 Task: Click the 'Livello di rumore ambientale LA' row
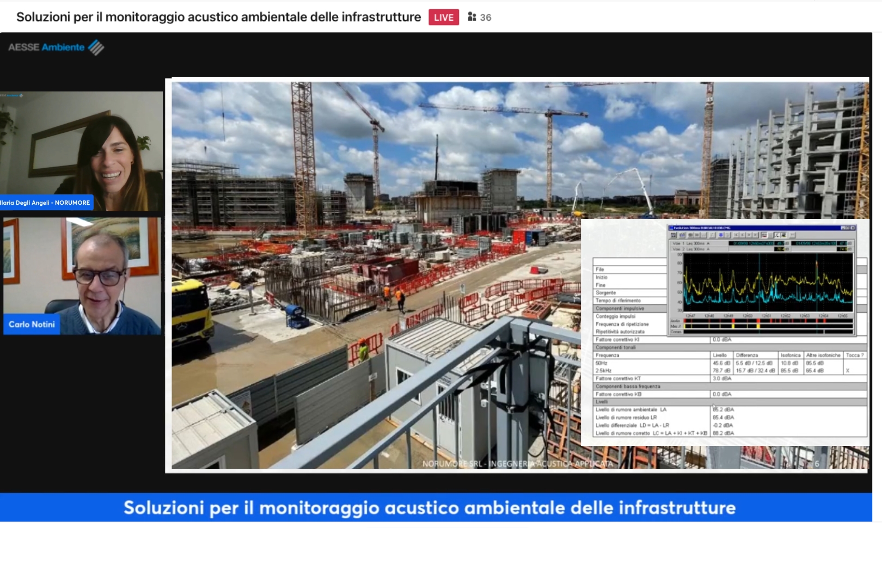[x=730, y=409]
